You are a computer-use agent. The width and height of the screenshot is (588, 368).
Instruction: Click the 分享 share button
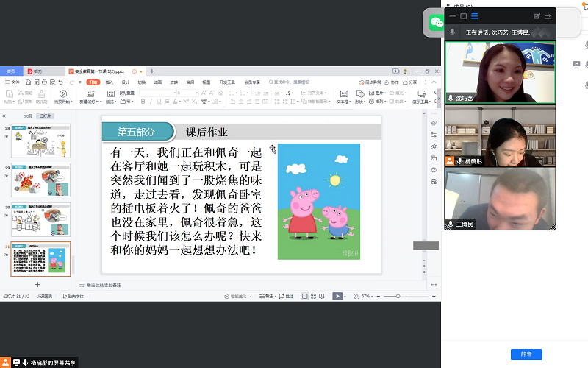[410, 82]
